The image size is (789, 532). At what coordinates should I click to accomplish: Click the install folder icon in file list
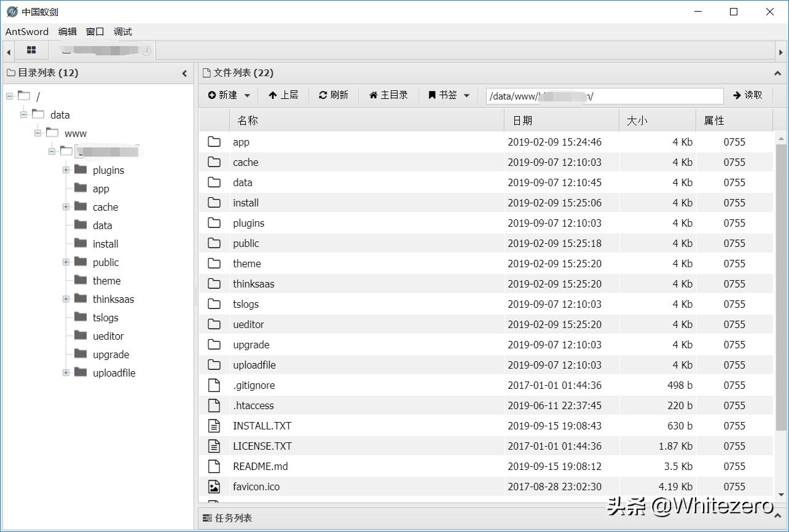(214, 203)
